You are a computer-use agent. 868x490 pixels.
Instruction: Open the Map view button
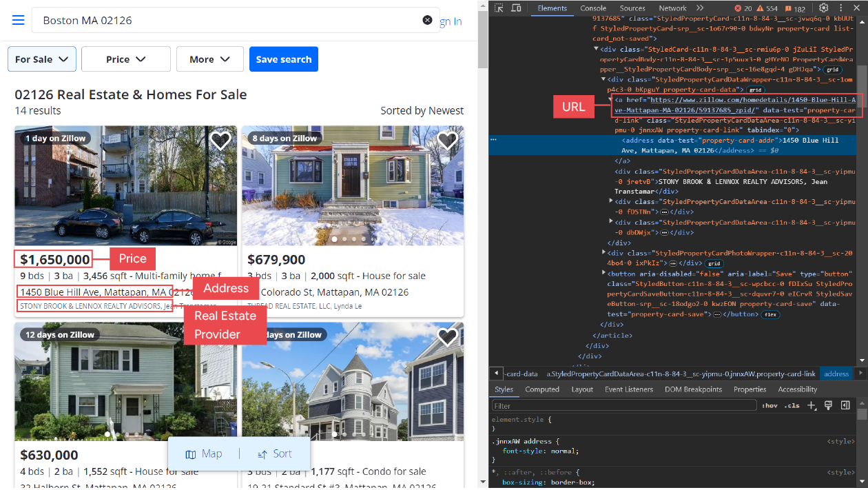[x=204, y=453]
